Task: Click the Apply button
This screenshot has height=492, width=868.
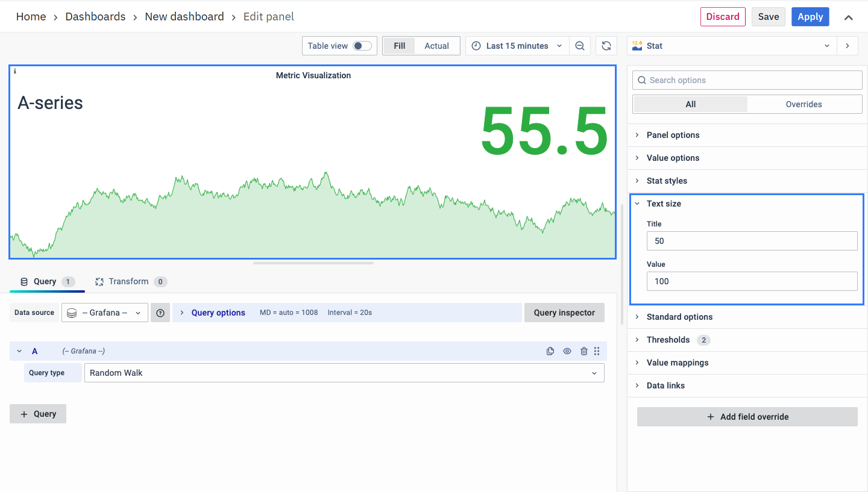Action: tap(810, 17)
